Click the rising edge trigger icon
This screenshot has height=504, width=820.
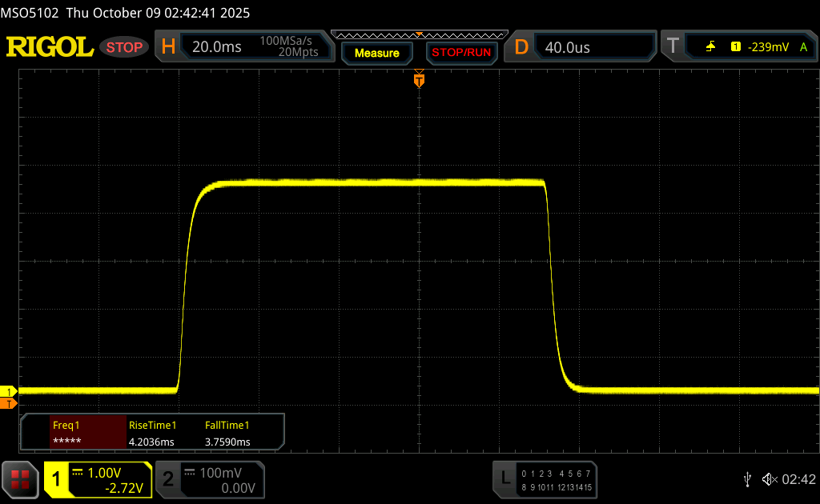pyautogui.click(x=711, y=47)
